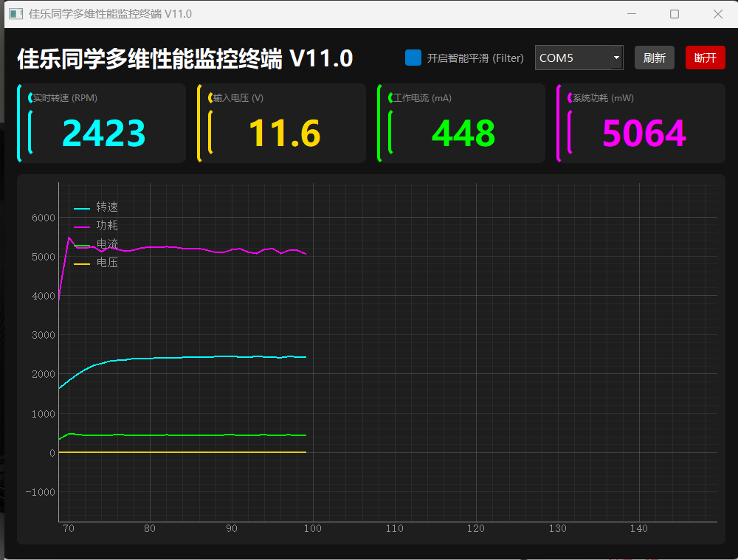The image size is (738, 560).
Task: Close the monitoring terminal window
Action: click(718, 13)
